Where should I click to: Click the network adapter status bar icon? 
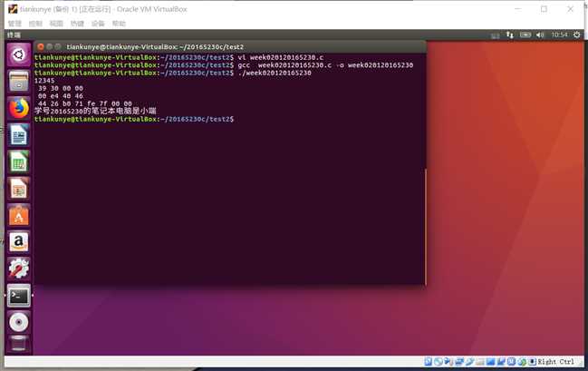pos(458,362)
